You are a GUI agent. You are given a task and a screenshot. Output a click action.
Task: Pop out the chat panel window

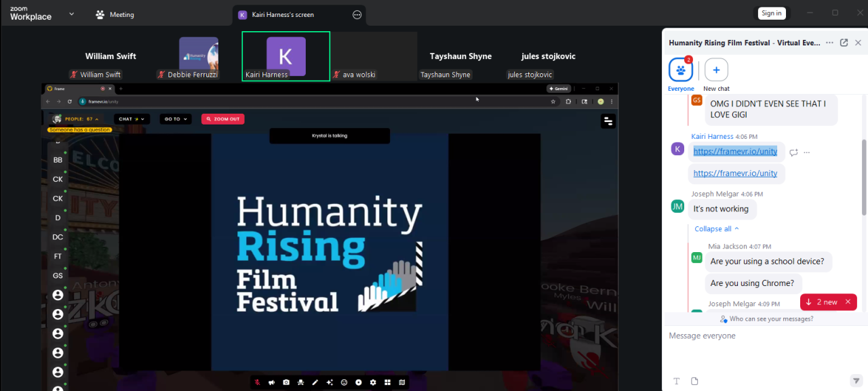(844, 43)
